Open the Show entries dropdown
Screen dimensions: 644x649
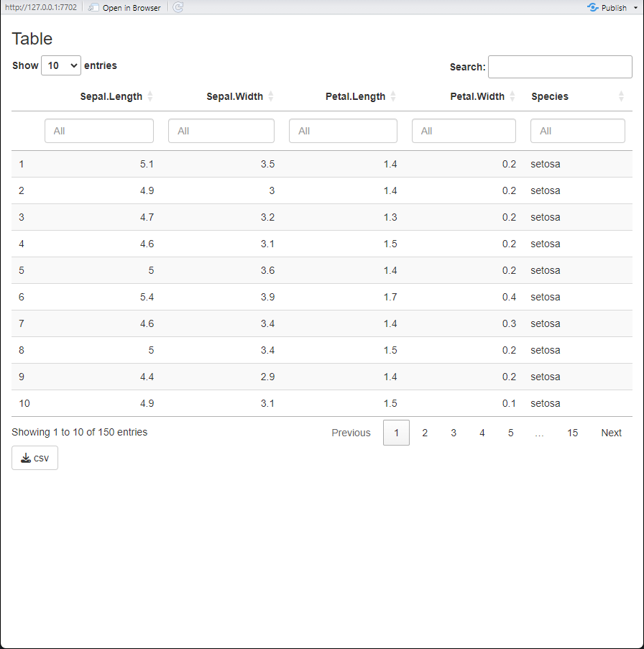(x=61, y=65)
